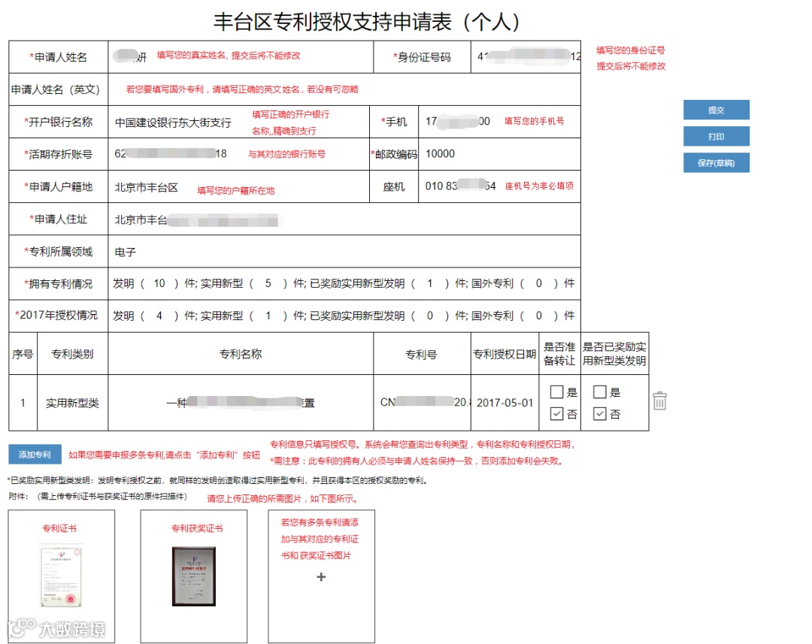The height and width of the screenshot is (644, 812).
Task: Save the form with 保存(草稿)
Action: pyautogui.click(x=717, y=162)
